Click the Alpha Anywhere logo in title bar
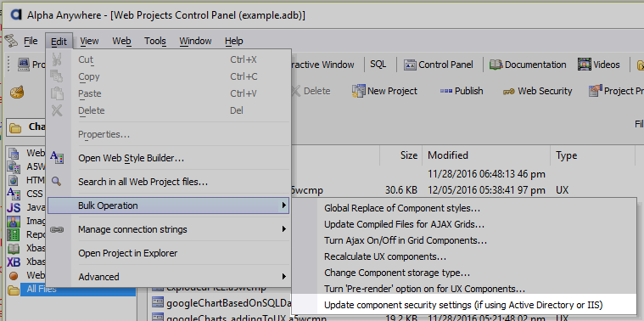644x321 pixels. 15,14
